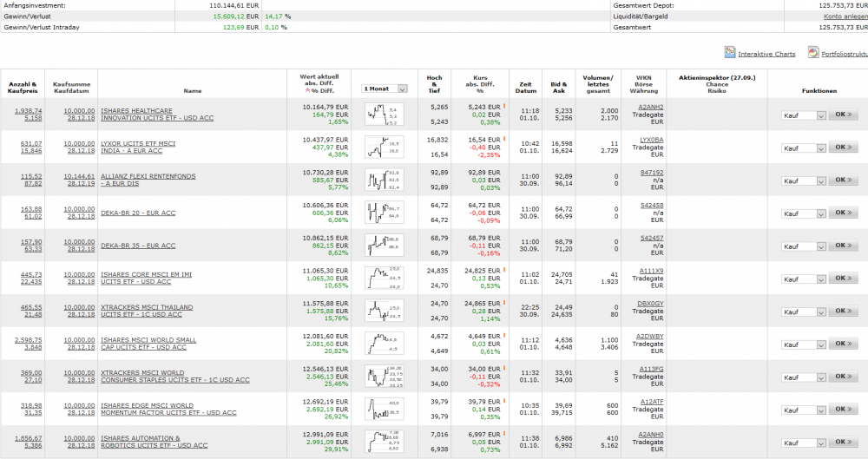Open the WKN link DBX0GY

[650, 304]
